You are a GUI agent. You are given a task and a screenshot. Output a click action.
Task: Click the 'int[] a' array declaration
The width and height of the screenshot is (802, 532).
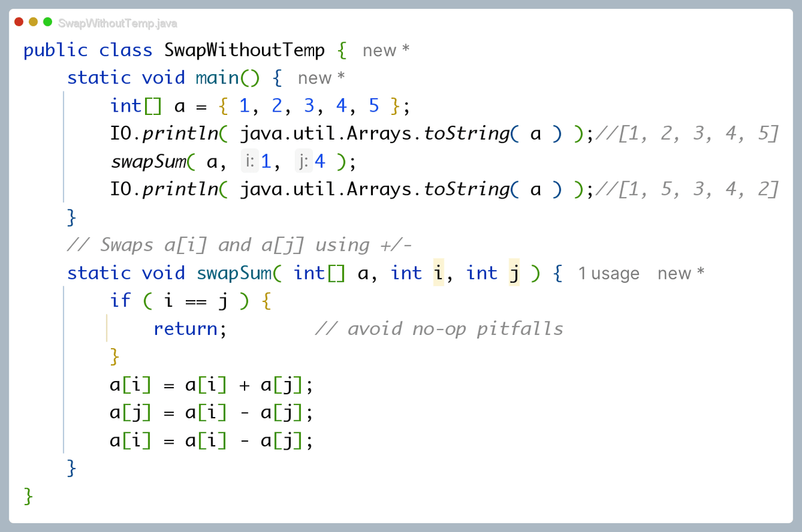coord(148,106)
